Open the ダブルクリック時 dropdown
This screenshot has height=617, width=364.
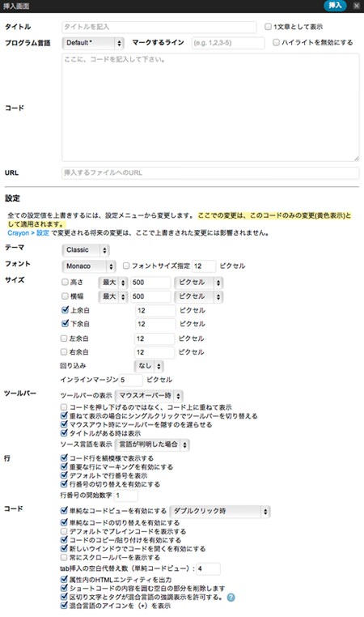click(x=220, y=512)
